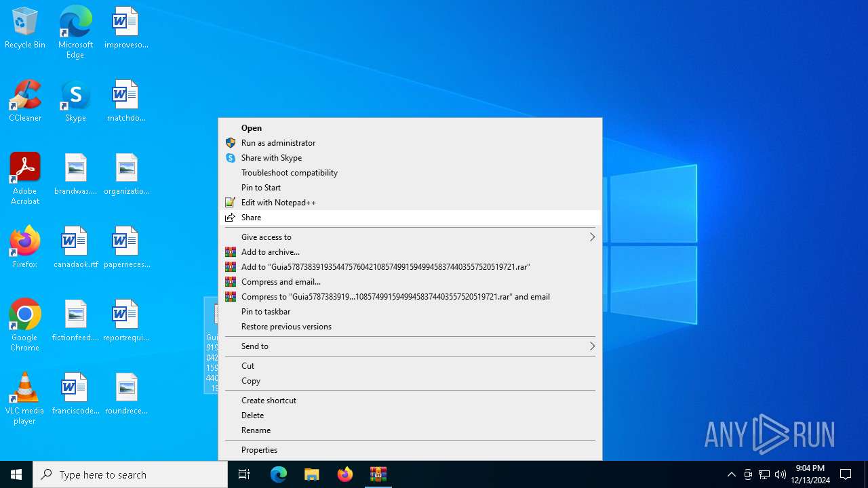This screenshot has width=868, height=488.
Task: Select the CCleaner desktop shortcut
Action: (x=25, y=102)
